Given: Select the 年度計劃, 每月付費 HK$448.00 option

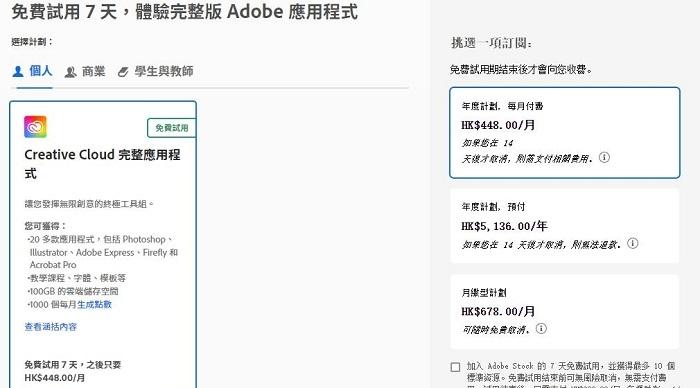Looking at the screenshot, I should (x=565, y=133).
